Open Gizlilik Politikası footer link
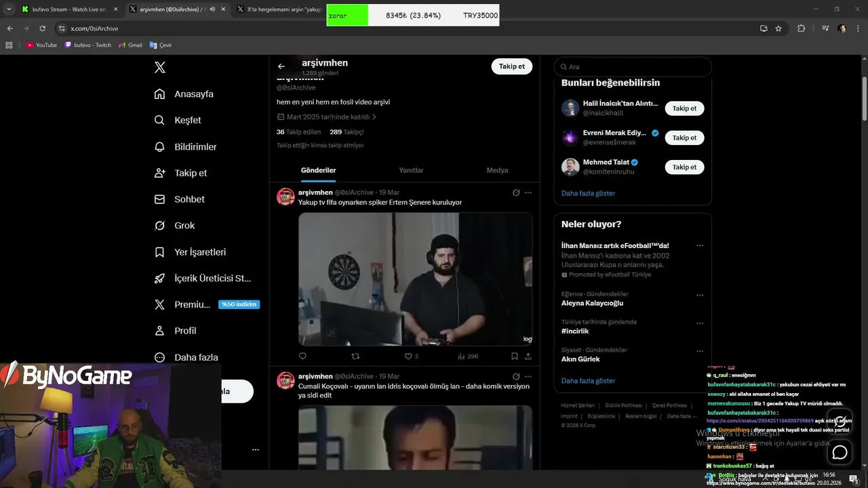Image resolution: width=868 pixels, height=488 pixels. click(623, 405)
